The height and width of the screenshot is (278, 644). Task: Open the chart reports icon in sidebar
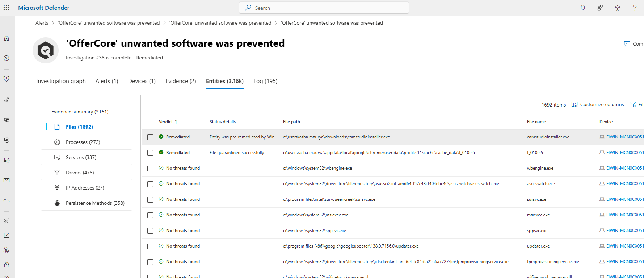click(x=7, y=235)
